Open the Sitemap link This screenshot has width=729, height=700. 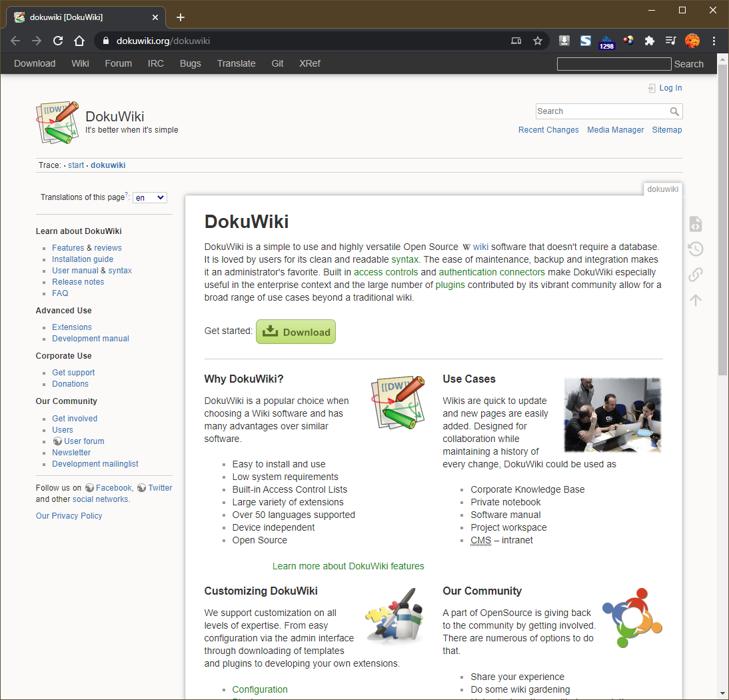click(667, 130)
